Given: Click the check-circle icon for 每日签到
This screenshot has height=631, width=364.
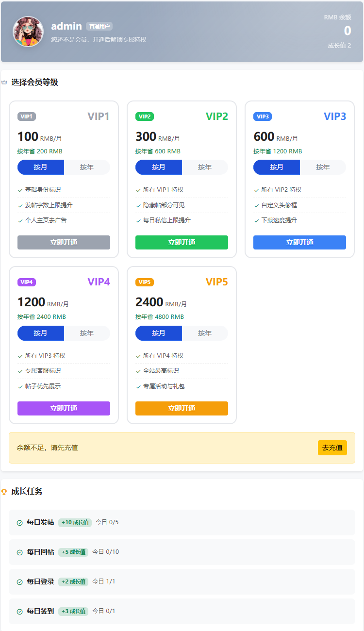Looking at the screenshot, I should 20,612.
